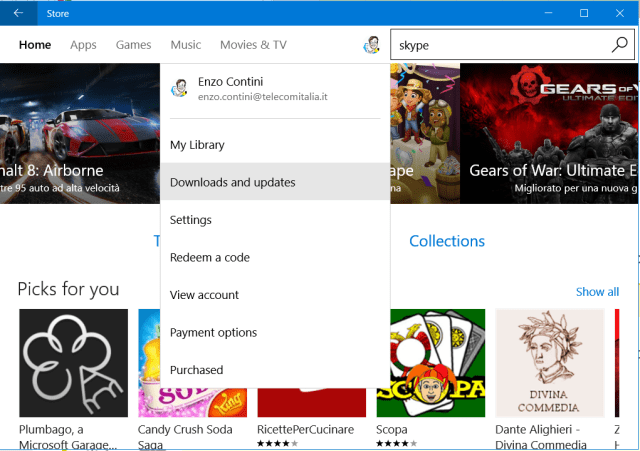The image size is (640, 451).
Task: Click the Store title in the title bar
Action: (x=58, y=13)
